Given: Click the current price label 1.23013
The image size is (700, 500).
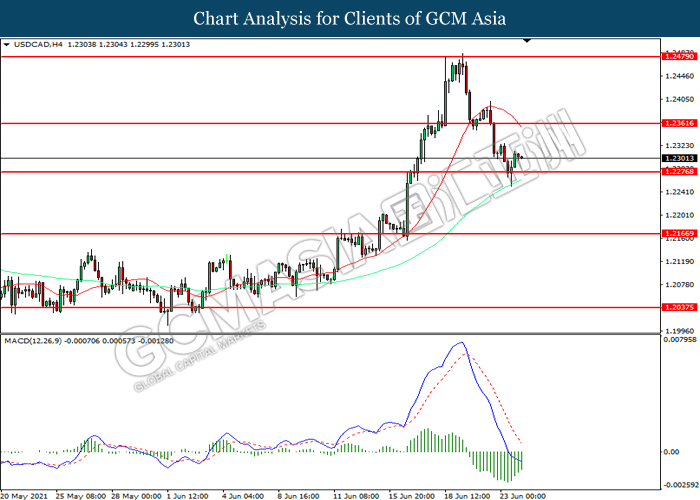Looking at the screenshot, I should coord(679,158).
